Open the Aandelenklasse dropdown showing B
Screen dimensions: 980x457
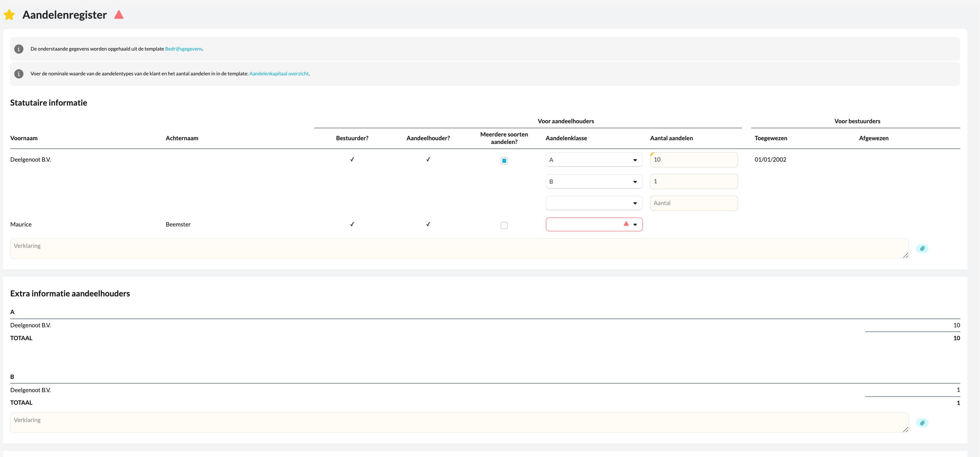point(593,182)
